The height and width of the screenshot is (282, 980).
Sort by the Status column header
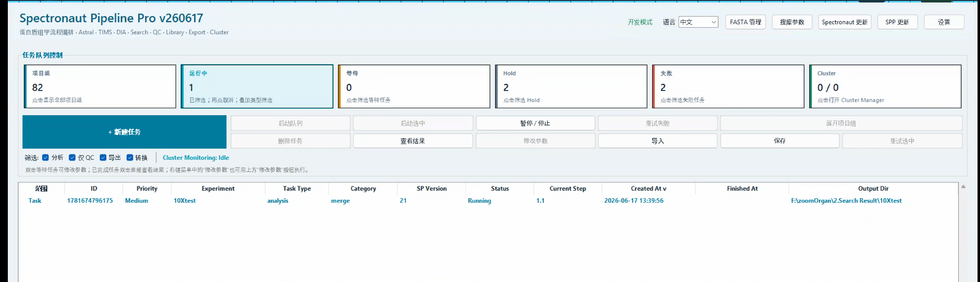pyautogui.click(x=500, y=188)
